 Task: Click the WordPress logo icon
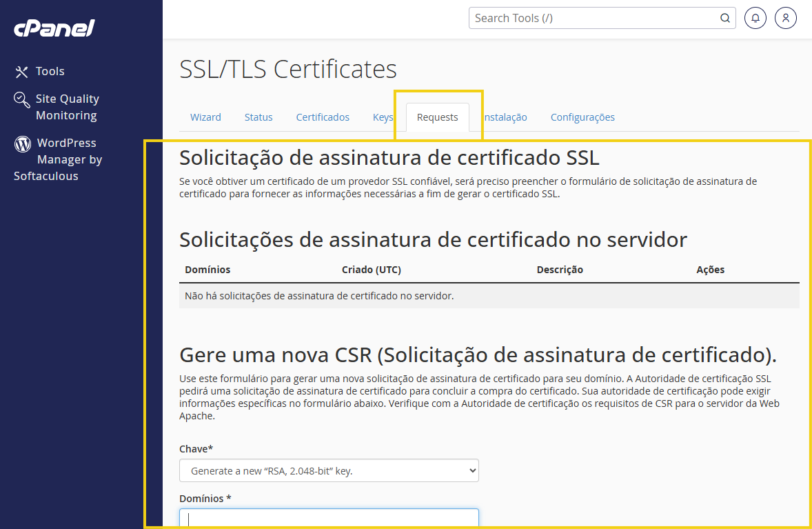(x=23, y=143)
